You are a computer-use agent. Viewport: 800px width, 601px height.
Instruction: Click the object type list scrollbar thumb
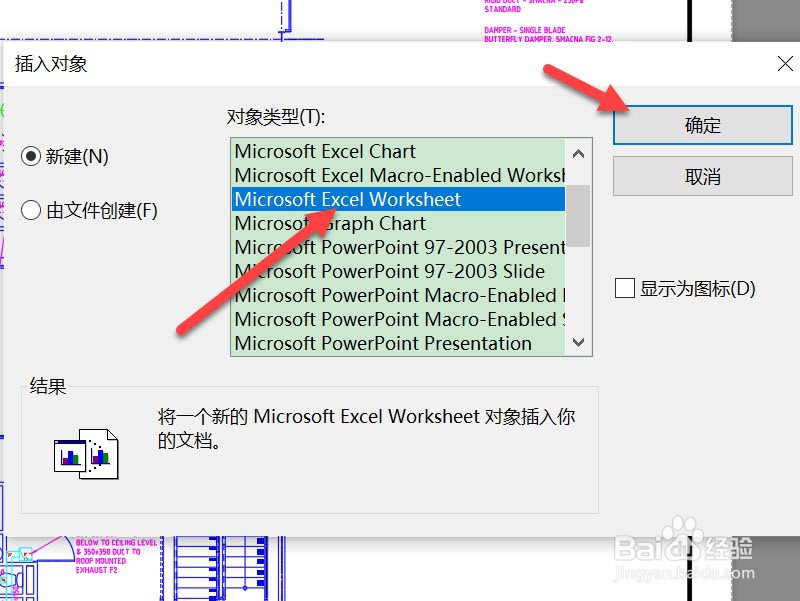tap(578, 216)
